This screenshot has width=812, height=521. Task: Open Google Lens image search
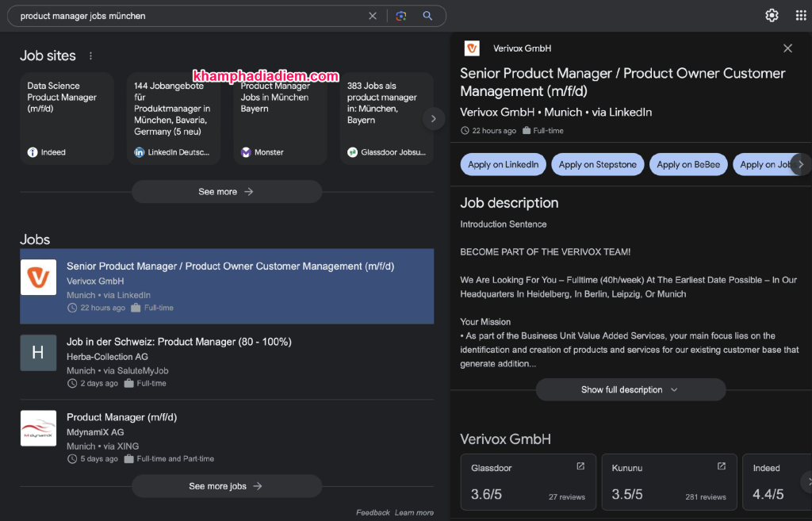pyautogui.click(x=401, y=16)
